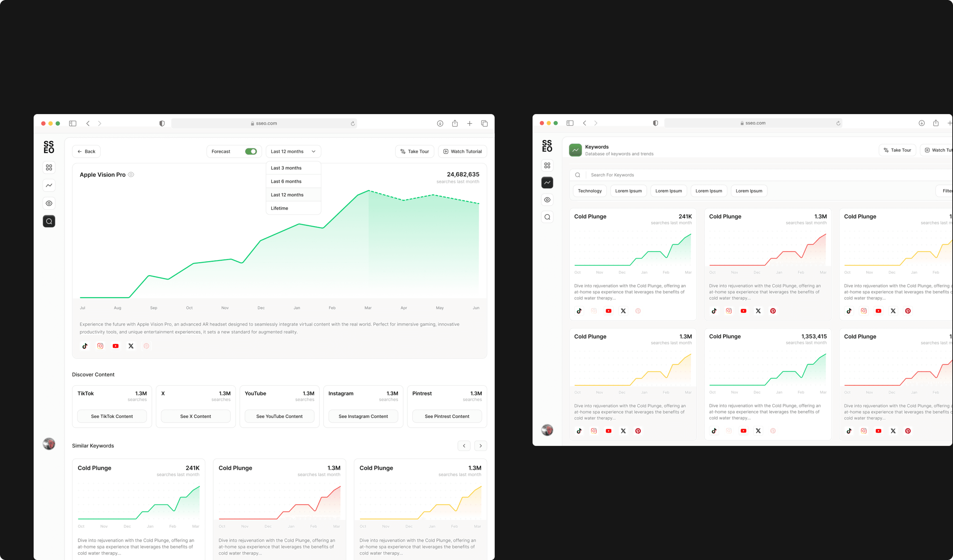Toggle watch eye next to Apple Vision Pro

[x=131, y=175]
